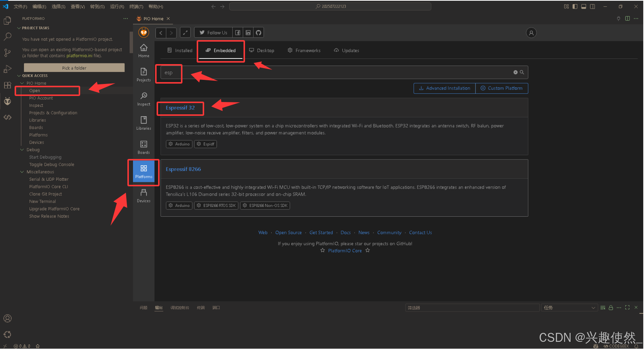
Task: Open Source Control view in activity bar
Action: [7, 53]
